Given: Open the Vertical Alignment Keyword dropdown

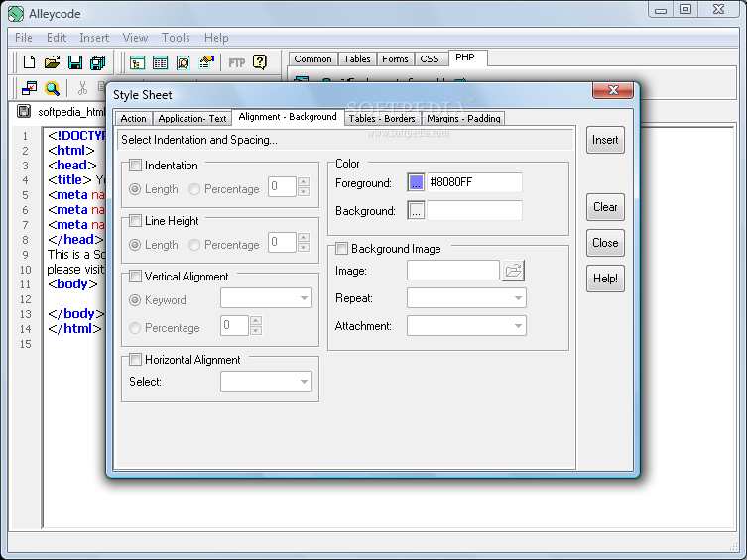Looking at the screenshot, I should pyautogui.click(x=266, y=298).
